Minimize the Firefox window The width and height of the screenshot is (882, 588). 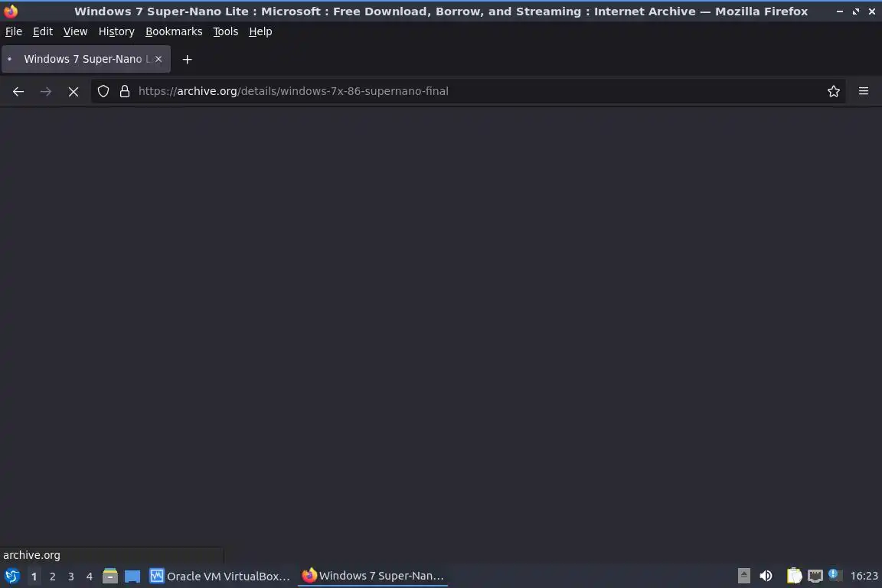tap(840, 11)
